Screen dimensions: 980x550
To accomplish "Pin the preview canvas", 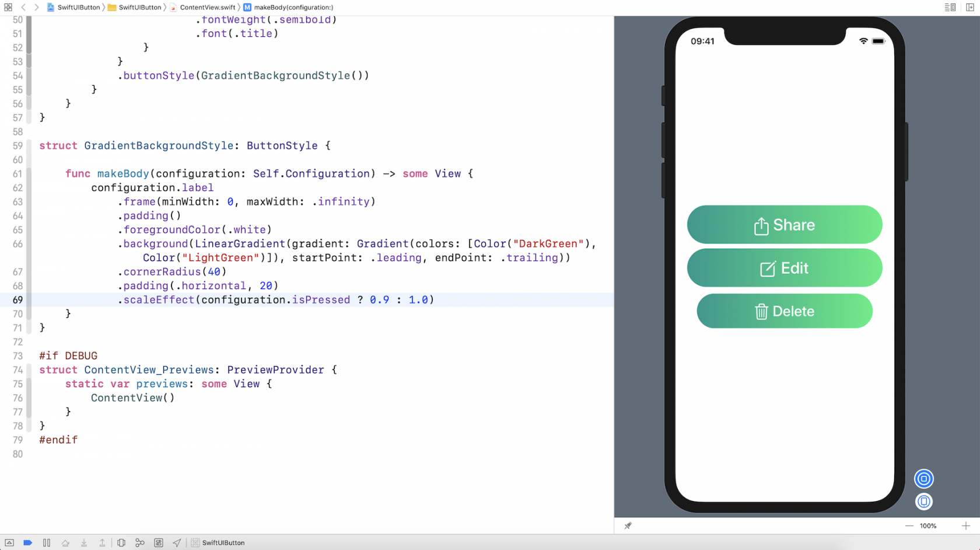I will click(x=628, y=525).
